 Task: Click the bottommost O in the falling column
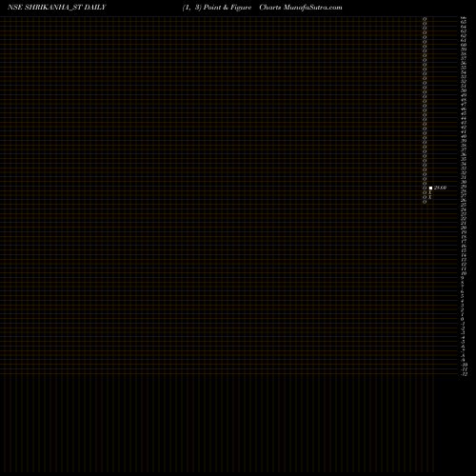[425, 202]
